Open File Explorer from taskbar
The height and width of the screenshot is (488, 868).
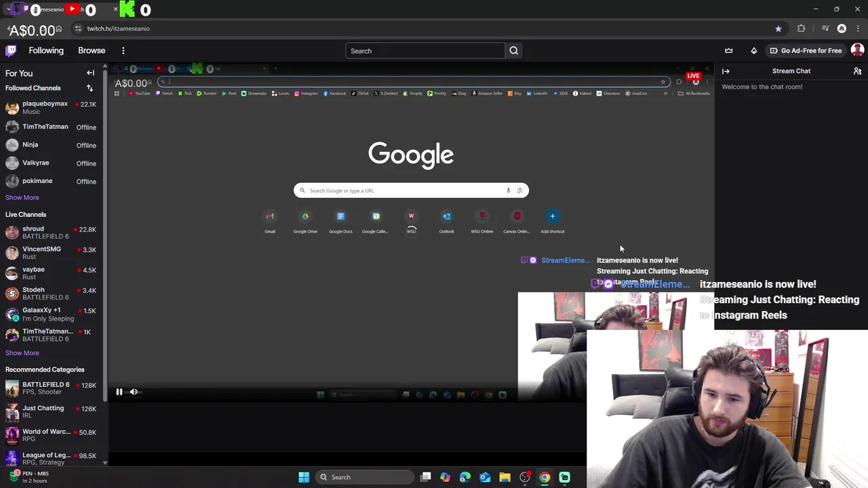[505, 477]
